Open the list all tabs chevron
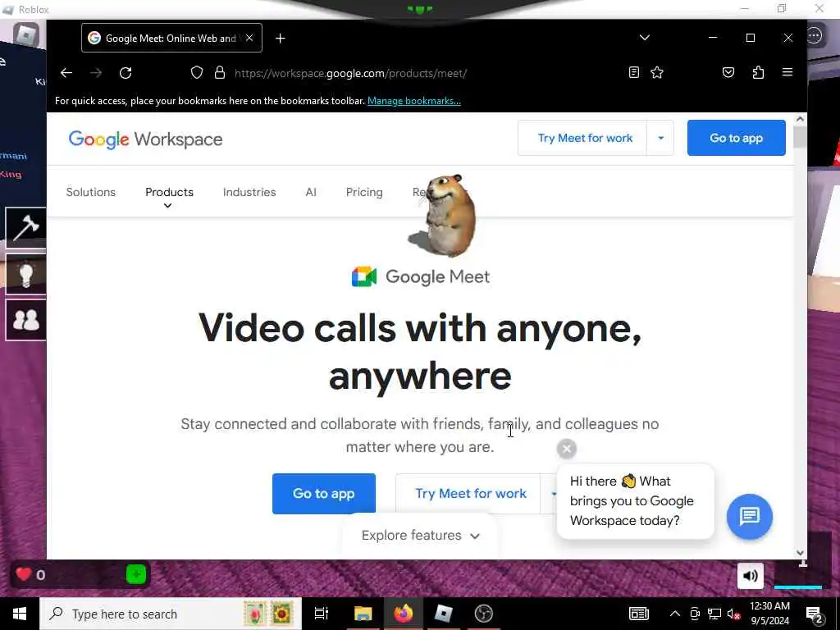 (x=645, y=38)
